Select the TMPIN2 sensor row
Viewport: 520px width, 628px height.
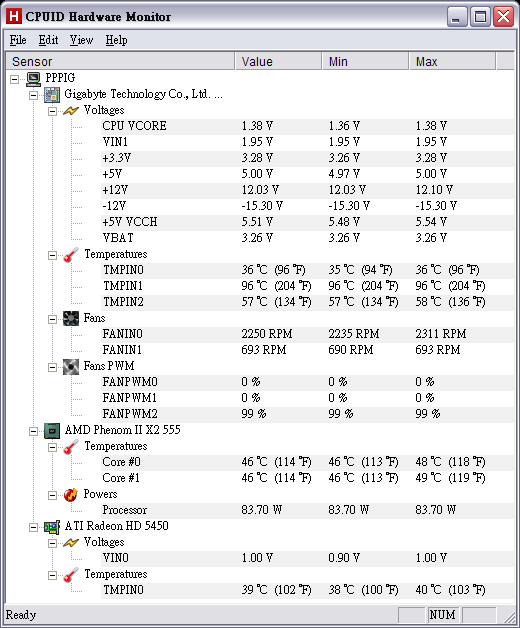(307, 302)
